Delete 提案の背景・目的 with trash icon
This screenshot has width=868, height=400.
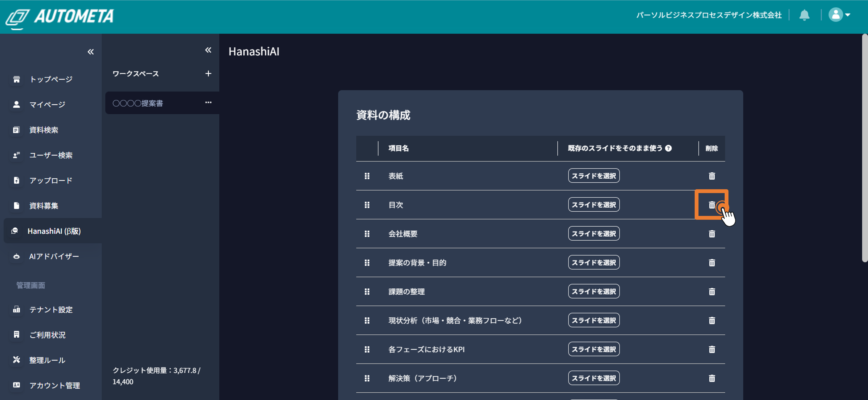click(x=712, y=262)
